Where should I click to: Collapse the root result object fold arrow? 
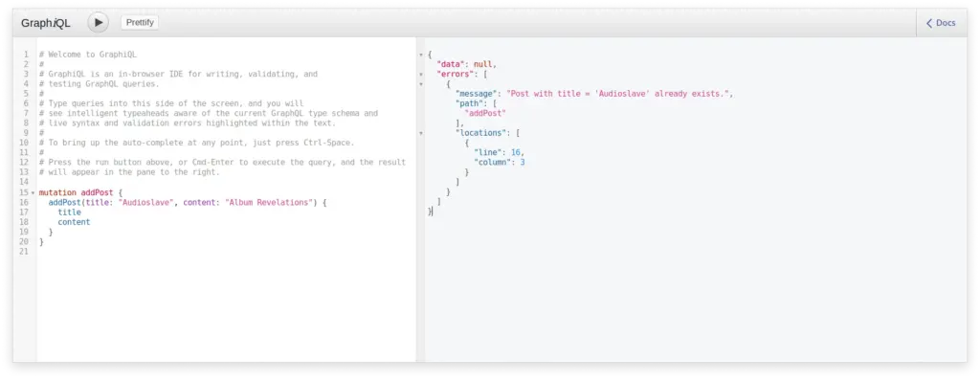tap(421, 56)
